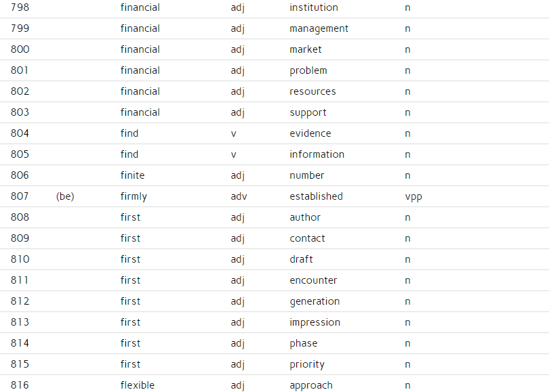Click 'established' in row 807

click(316, 196)
